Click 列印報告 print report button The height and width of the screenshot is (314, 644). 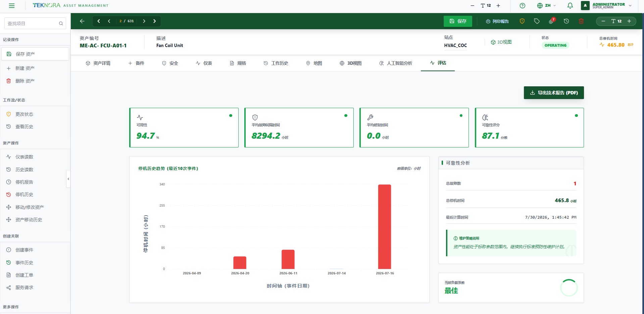[497, 21]
